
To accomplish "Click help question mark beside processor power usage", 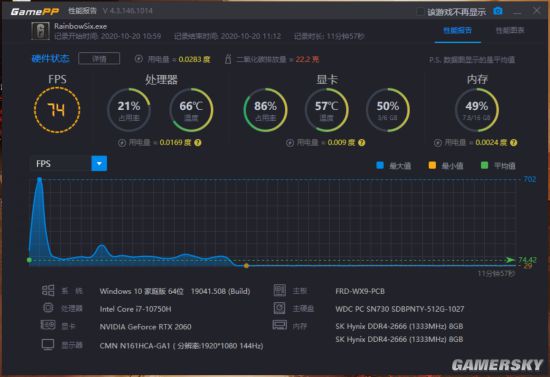I will pyautogui.click(x=198, y=143).
